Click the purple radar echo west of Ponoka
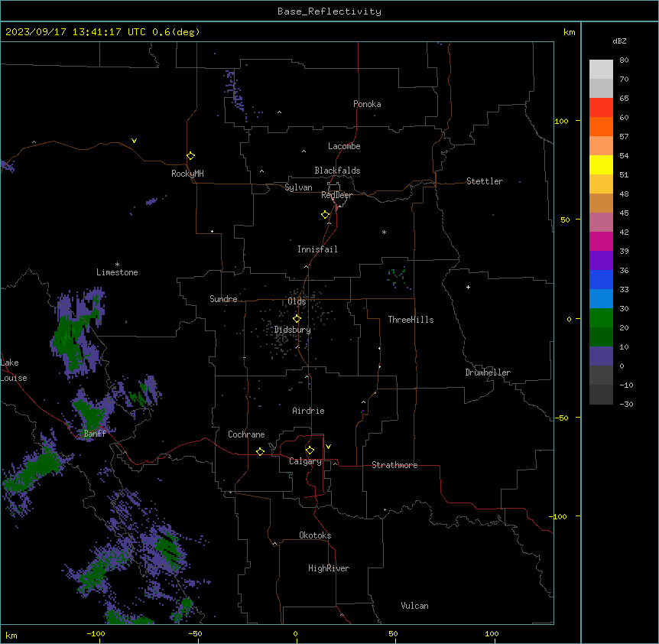Viewport: 659px width, 644px height. tap(234, 90)
